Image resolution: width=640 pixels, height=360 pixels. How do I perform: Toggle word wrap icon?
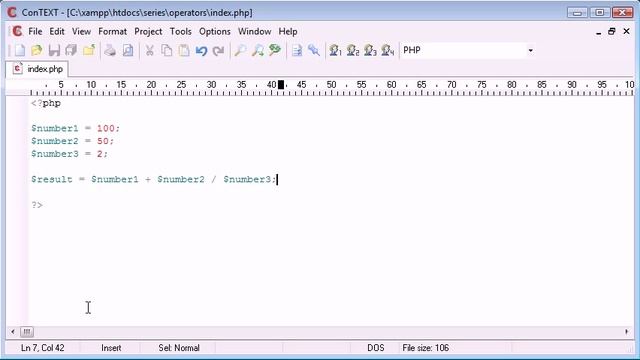pos(297,51)
